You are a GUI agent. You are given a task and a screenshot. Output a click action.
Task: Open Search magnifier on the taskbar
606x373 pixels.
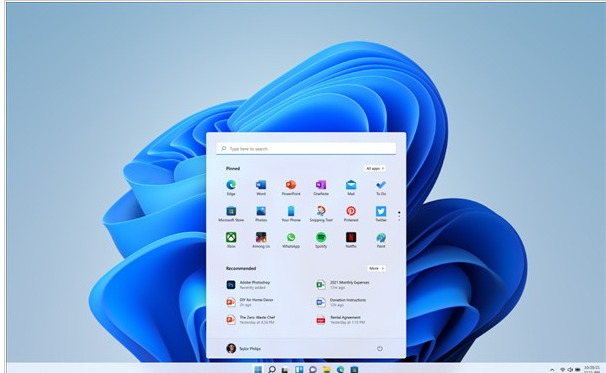272,370
